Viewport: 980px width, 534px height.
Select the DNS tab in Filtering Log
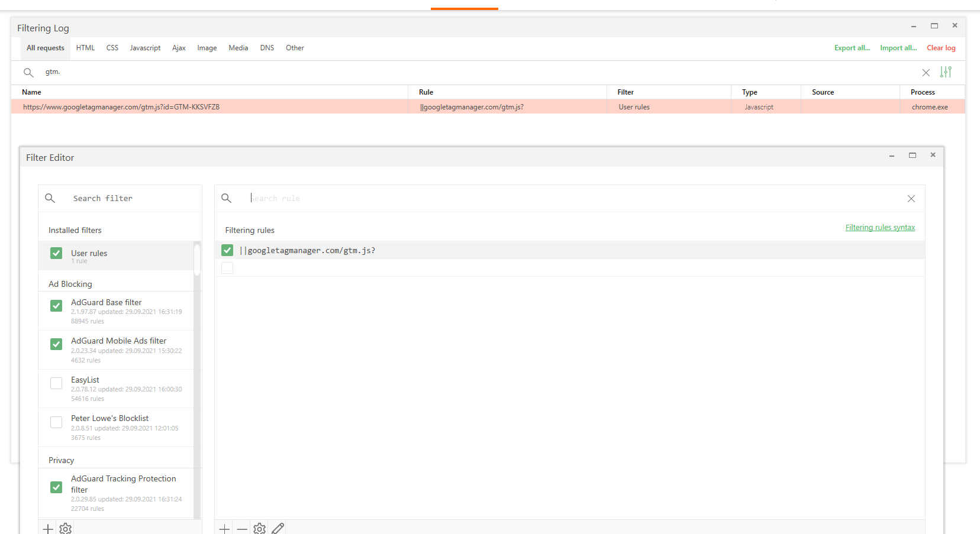[x=267, y=48]
